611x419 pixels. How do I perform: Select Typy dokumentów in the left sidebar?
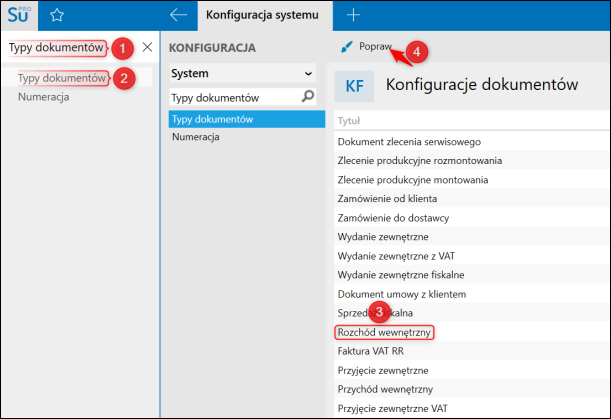click(62, 78)
